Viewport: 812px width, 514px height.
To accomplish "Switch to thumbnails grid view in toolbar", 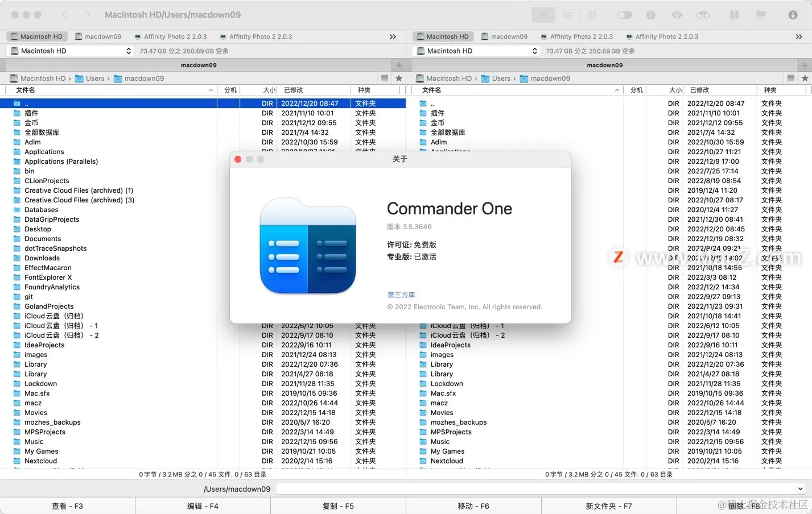I will coord(592,15).
